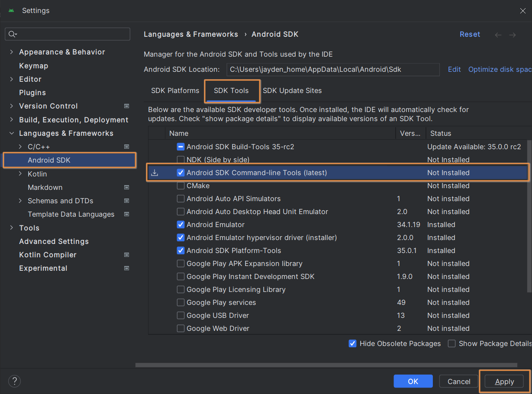
Task: Toggle Hide Obsolete Packages
Action: click(x=352, y=343)
